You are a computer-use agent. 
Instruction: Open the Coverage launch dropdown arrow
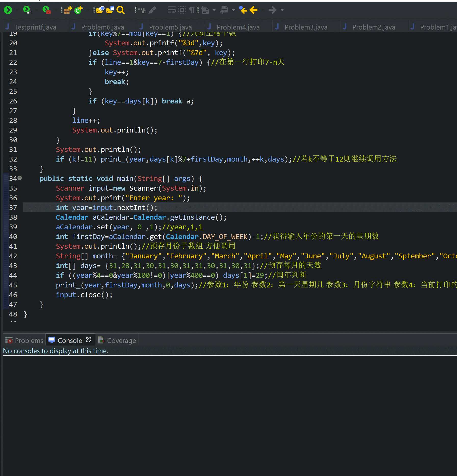[x=36, y=10]
